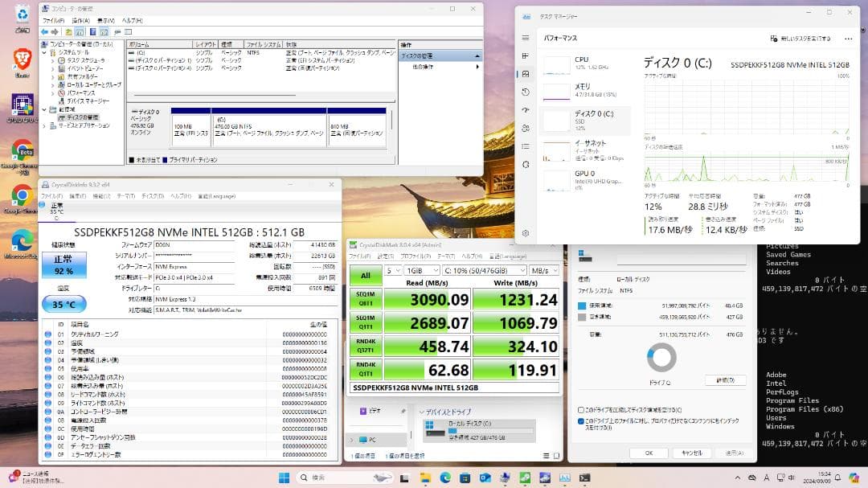The image size is (868, 488).
Task: Select Ethernet entry in Task Manager performance list
Action: point(584,150)
